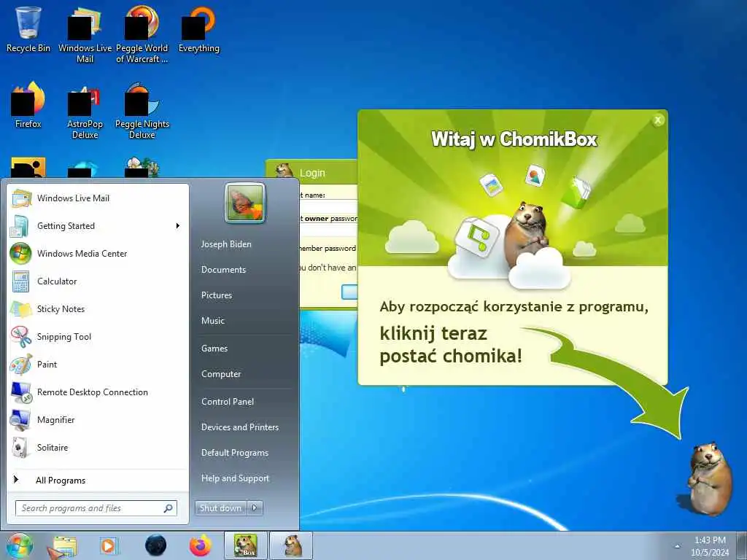
Task: Open the Peggle Nights Deluxe desktop shortcut
Action: point(142,111)
